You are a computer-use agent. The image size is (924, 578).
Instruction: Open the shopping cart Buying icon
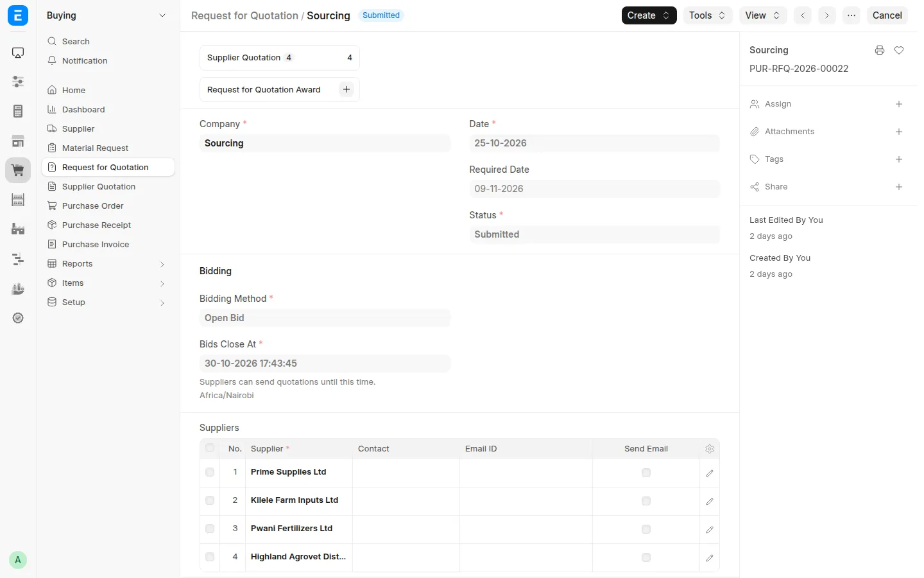point(18,171)
